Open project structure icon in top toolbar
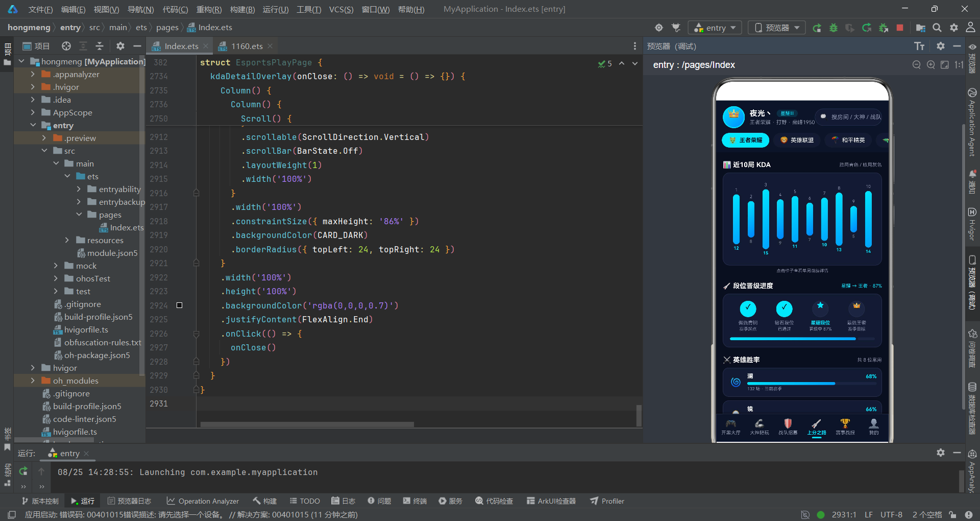Screen dimensions: 980x521 coord(920,28)
